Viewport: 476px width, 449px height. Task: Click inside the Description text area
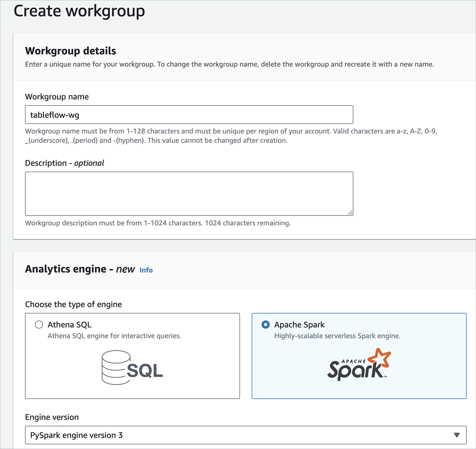click(189, 193)
